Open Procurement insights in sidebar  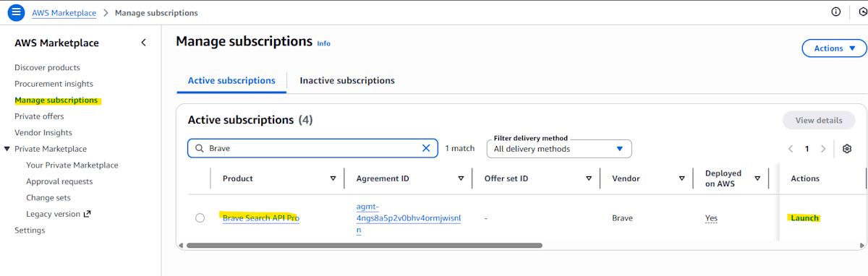click(54, 84)
